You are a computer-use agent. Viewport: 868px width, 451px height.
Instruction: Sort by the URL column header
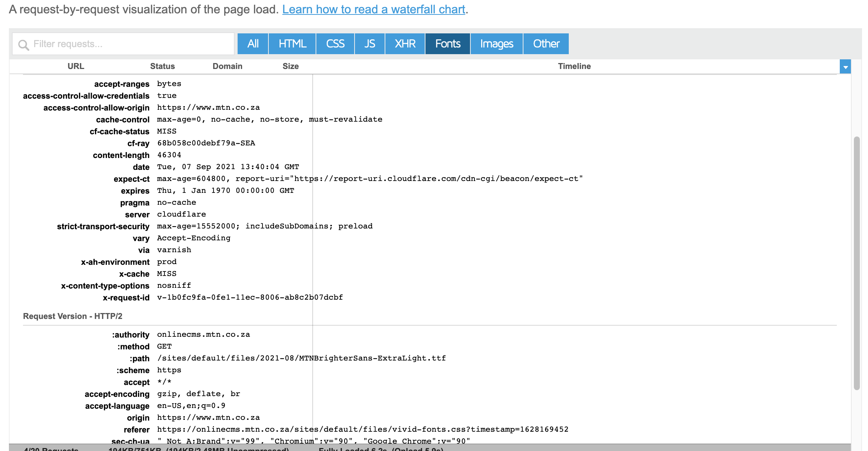point(76,66)
